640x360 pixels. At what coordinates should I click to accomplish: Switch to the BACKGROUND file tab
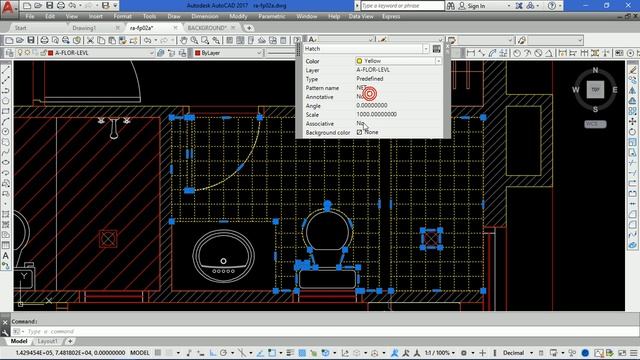point(207,28)
